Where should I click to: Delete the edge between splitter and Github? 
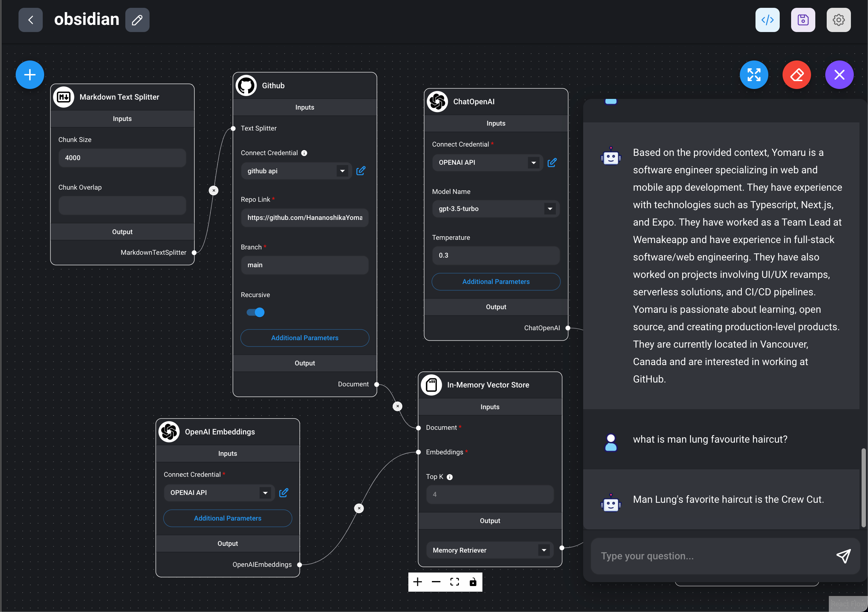pos(214,190)
